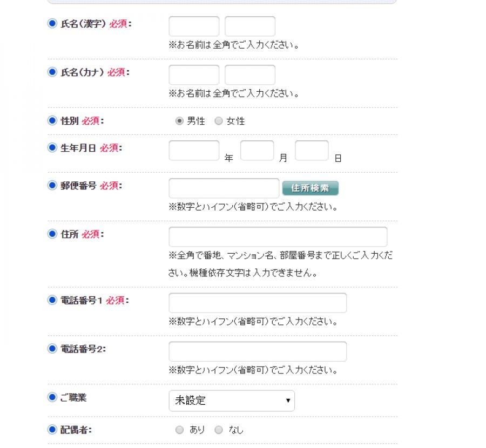Click the first 氏名(カナ) name field
The height and width of the screenshot is (448, 486).
pyautogui.click(x=194, y=75)
